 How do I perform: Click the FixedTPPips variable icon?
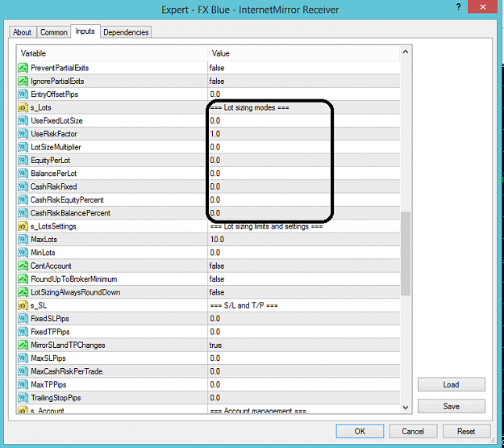[23, 332]
